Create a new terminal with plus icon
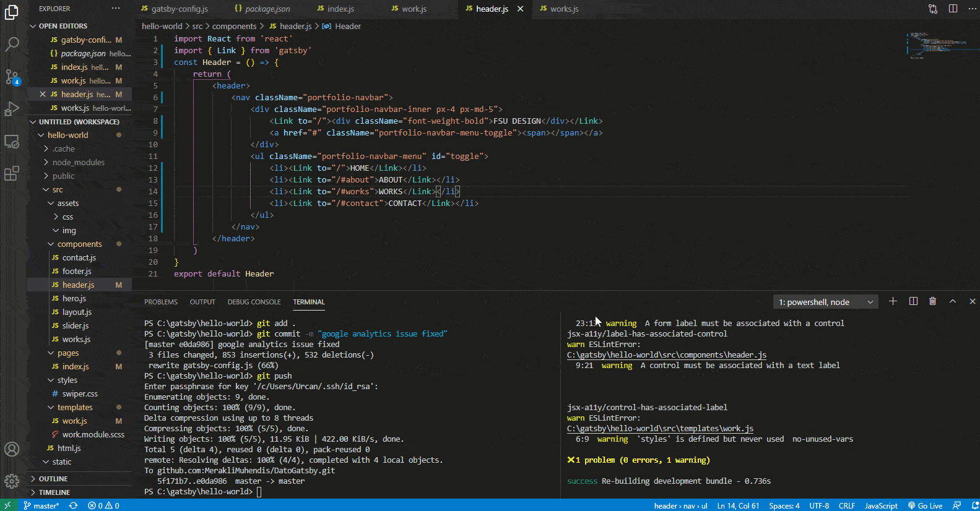This screenshot has width=980, height=511. coord(893,301)
